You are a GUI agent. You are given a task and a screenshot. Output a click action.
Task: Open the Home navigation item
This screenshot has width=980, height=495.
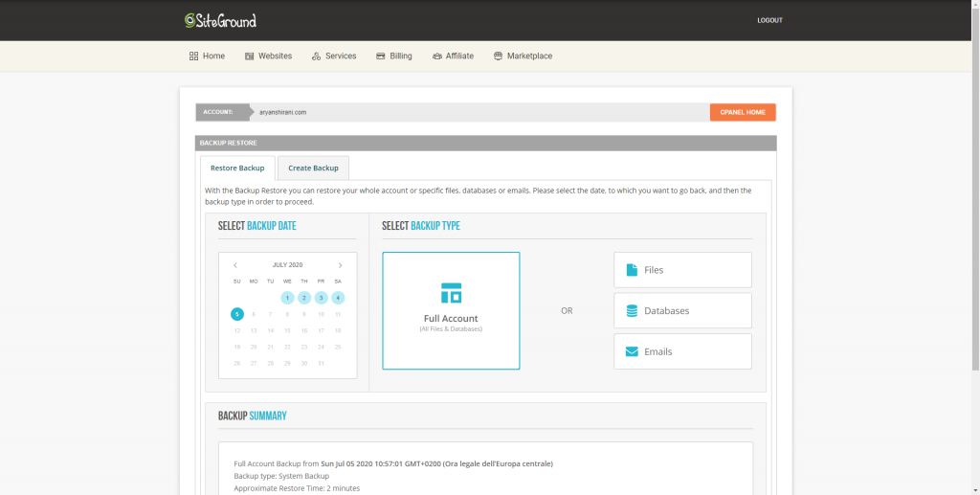point(207,56)
